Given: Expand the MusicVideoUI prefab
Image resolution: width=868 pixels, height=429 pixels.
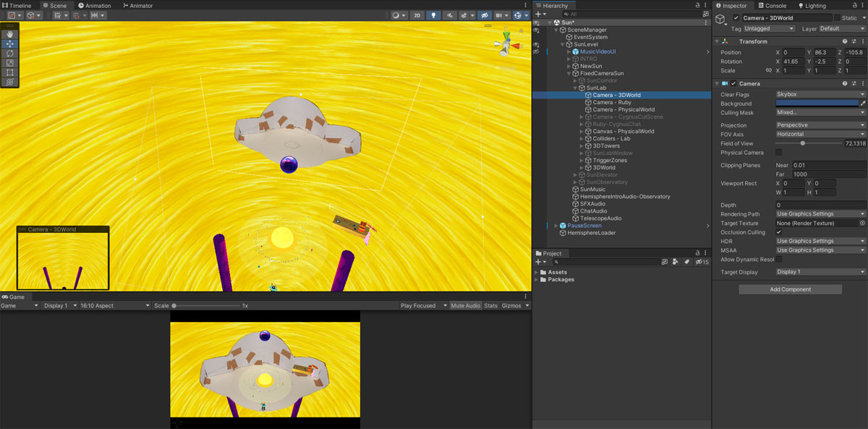Looking at the screenshot, I should coord(570,51).
